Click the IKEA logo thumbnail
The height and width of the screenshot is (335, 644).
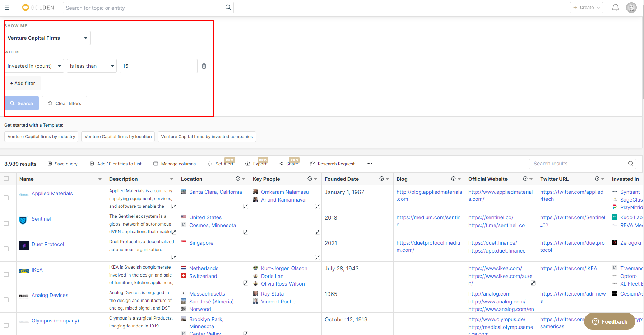point(24,271)
